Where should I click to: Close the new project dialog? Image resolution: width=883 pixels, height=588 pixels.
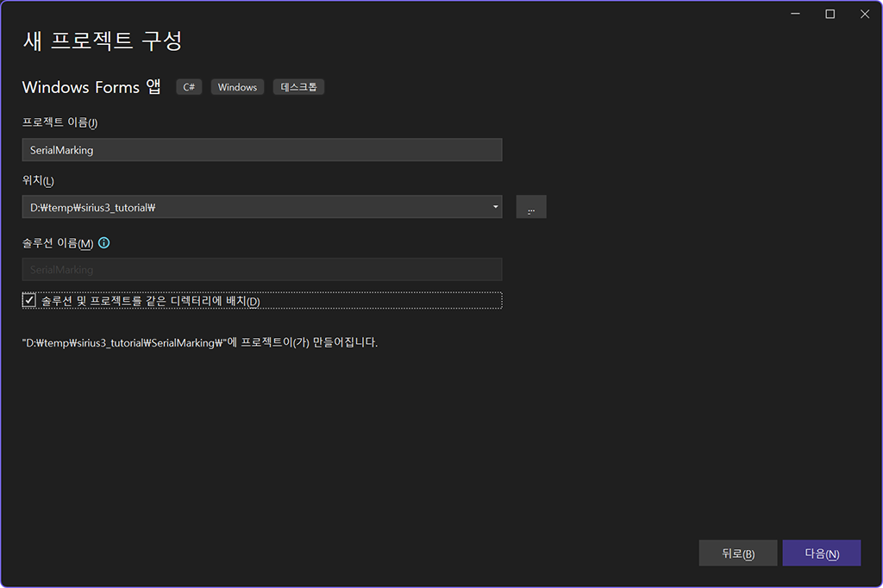(864, 14)
